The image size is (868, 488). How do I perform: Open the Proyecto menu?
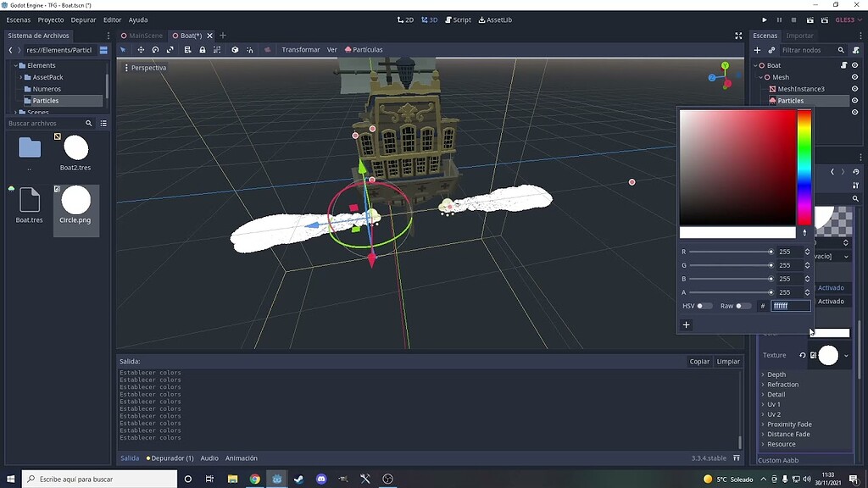(50, 20)
